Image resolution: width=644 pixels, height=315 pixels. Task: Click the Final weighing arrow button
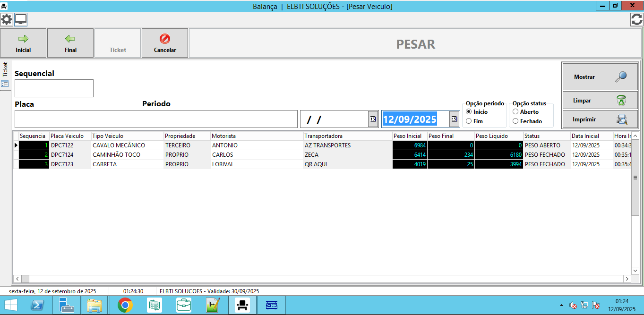tap(70, 43)
